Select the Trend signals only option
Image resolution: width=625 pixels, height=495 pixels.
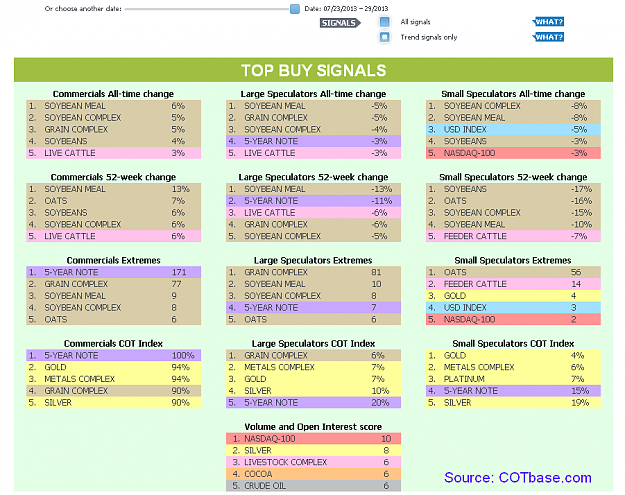pos(384,37)
